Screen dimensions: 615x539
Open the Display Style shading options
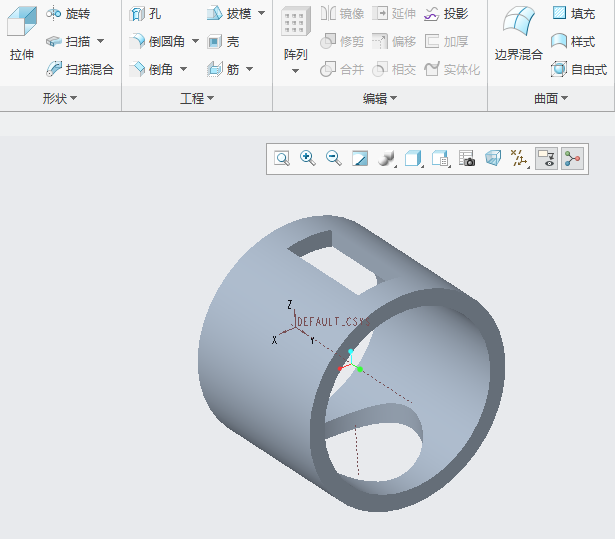coord(387,158)
